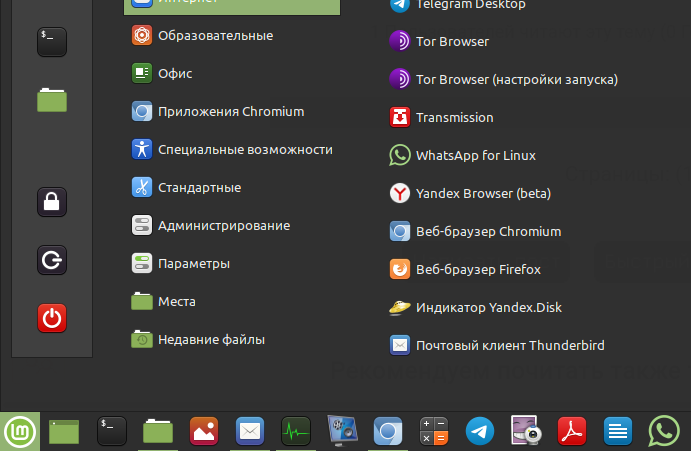Open file manager folder in menu sidebar

52,100
